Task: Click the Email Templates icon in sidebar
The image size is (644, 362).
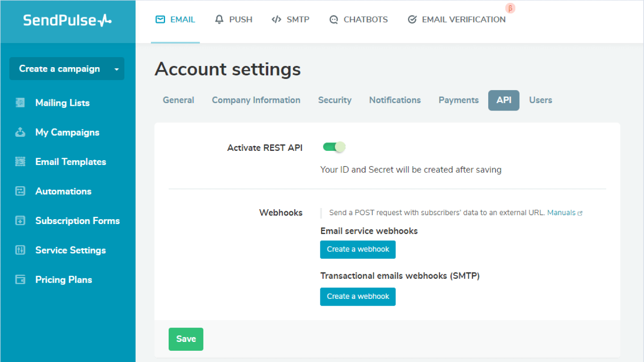Action: click(x=20, y=162)
